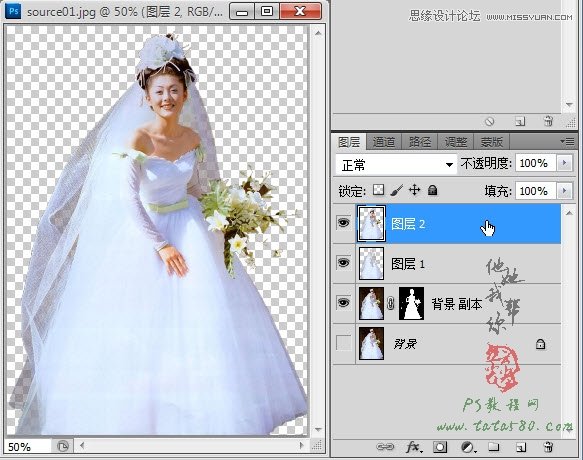The height and width of the screenshot is (460, 583).
Task: Select the 背景 副本 layer mask thumbnail
Action: click(x=411, y=303)
